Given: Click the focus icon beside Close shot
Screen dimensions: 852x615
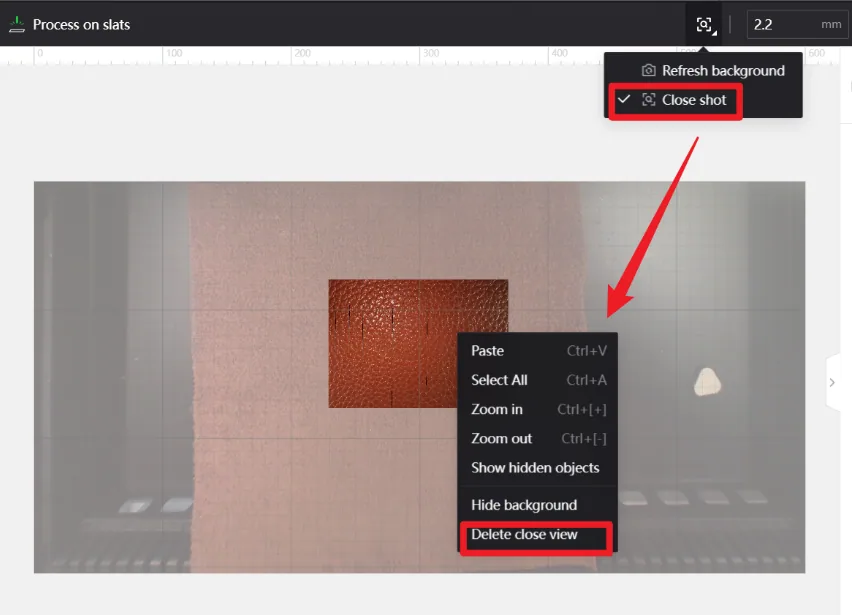Looking at the screenshot, I should coord(648,100).
